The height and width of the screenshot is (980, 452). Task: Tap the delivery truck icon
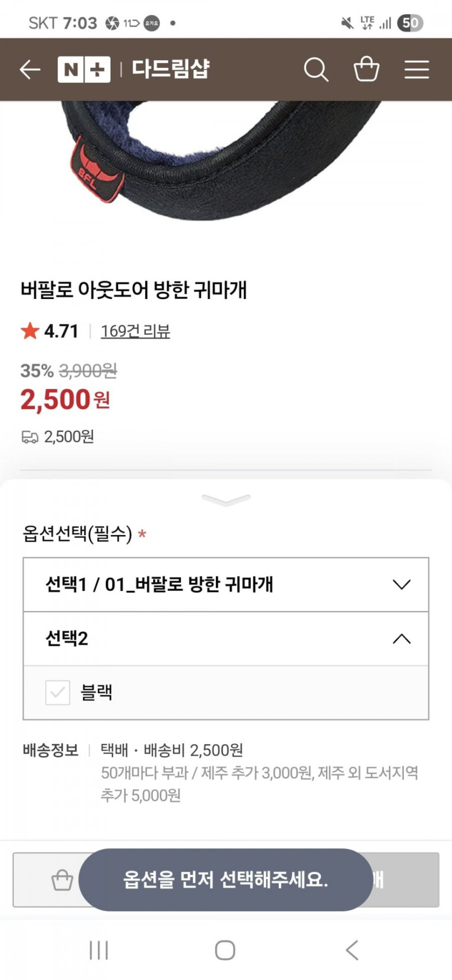click(30, 437)
